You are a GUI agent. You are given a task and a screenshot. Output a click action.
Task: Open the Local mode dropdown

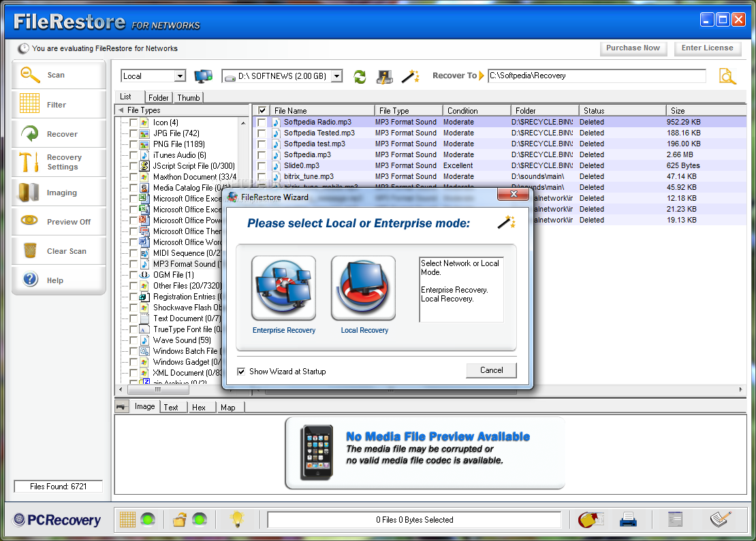[x=180, y=76]
